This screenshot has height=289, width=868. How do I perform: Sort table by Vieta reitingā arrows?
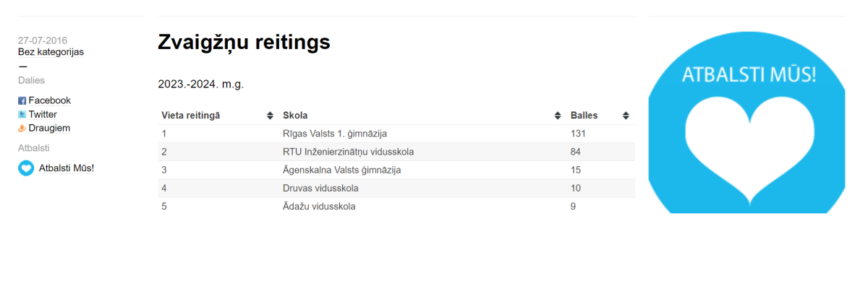tap(270, 116)
